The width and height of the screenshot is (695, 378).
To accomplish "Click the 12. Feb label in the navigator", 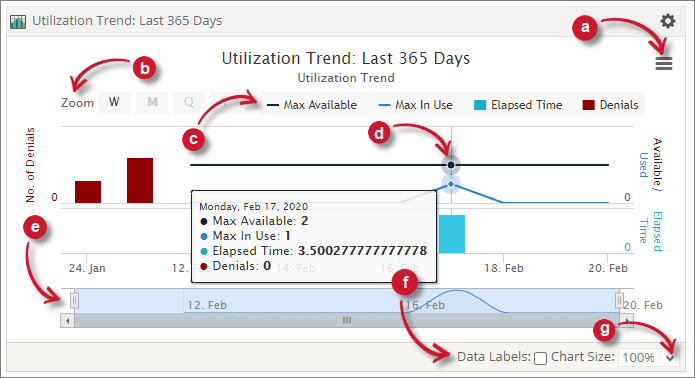I will coord(207,305).
